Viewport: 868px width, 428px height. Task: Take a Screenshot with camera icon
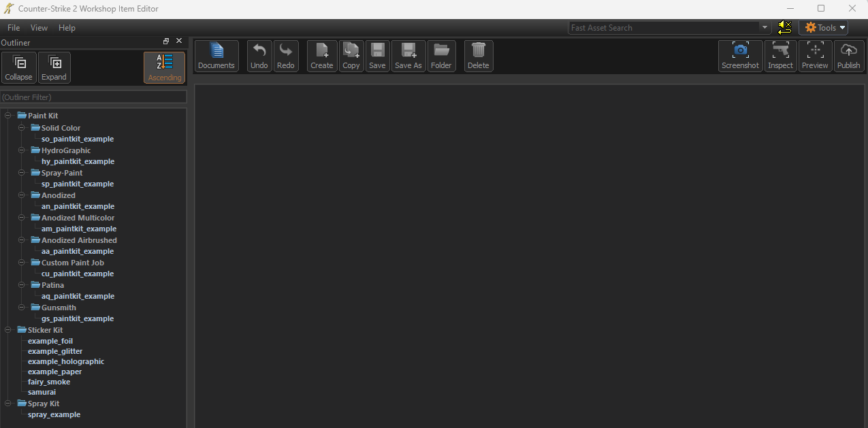(740, 56)
